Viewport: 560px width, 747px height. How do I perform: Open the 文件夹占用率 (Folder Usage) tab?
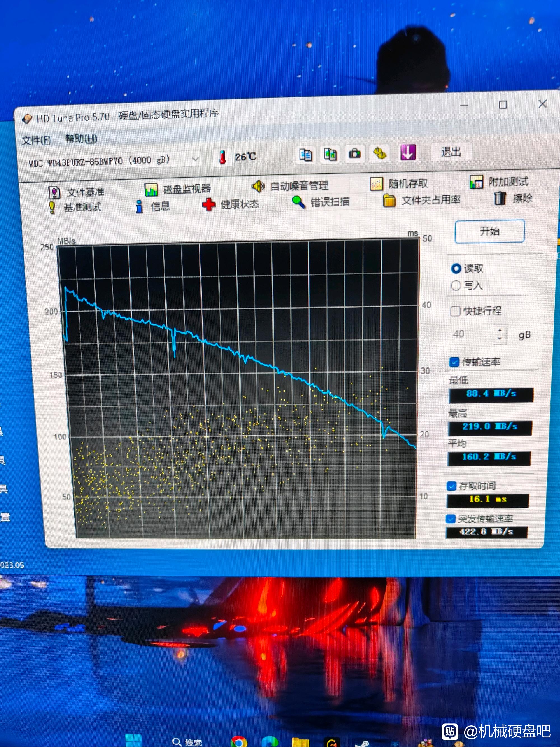(422, 200)
